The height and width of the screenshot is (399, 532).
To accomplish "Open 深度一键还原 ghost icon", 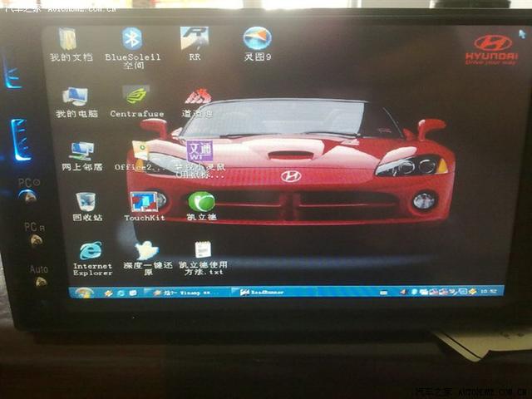I will [x=146, y=250].
